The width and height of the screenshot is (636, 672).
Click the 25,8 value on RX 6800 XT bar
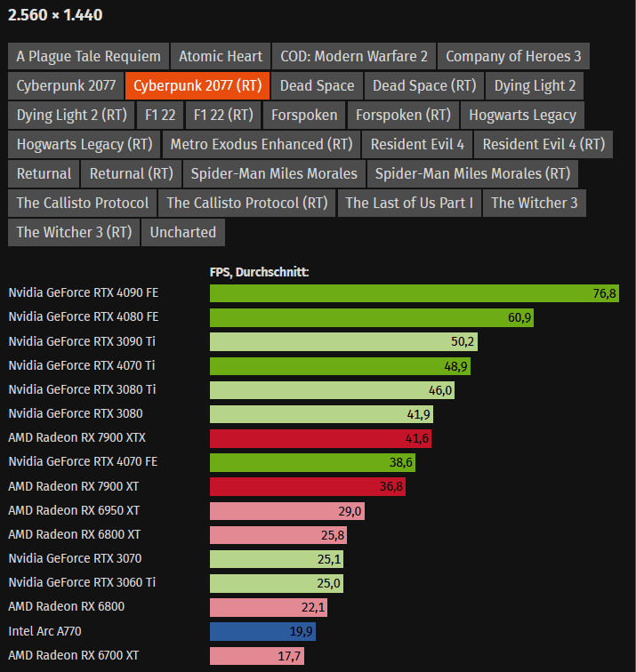pyautogui.click(x=333, y=535)
